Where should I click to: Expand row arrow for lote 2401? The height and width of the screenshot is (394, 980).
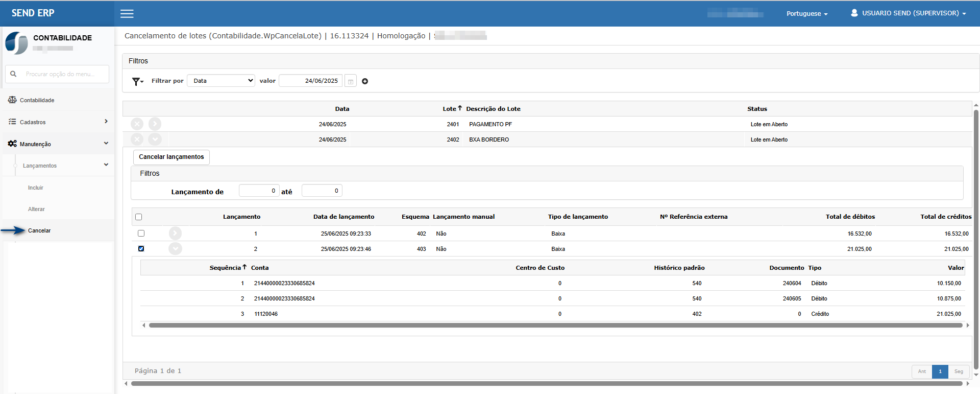(x=155, y=124)
